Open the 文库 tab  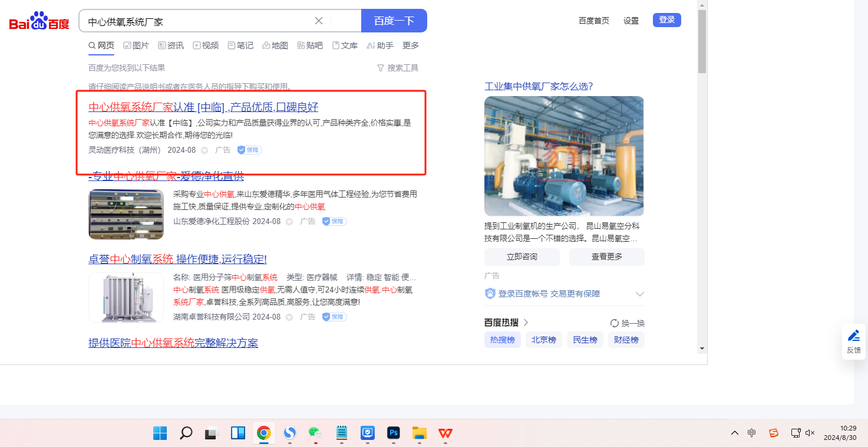tap(345, 45)
